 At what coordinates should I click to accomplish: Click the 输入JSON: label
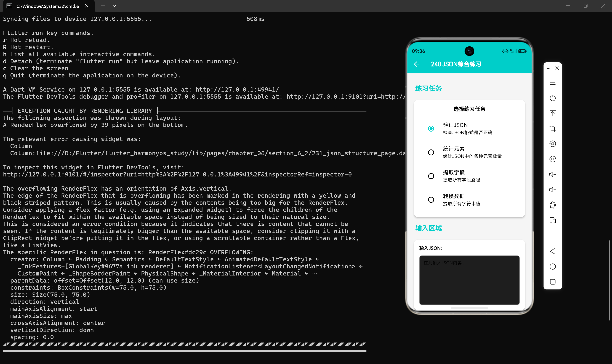coord(431,248)
